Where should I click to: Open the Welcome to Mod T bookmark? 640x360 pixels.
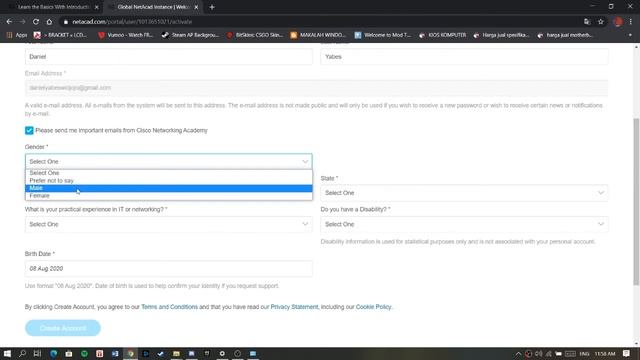(x=383, y=35)
